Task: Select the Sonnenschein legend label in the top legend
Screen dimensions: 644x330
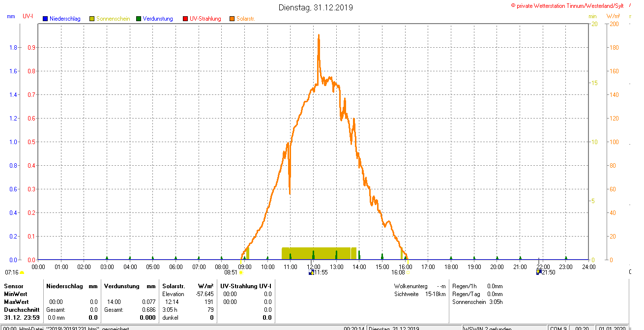Action: click(113, 19)
